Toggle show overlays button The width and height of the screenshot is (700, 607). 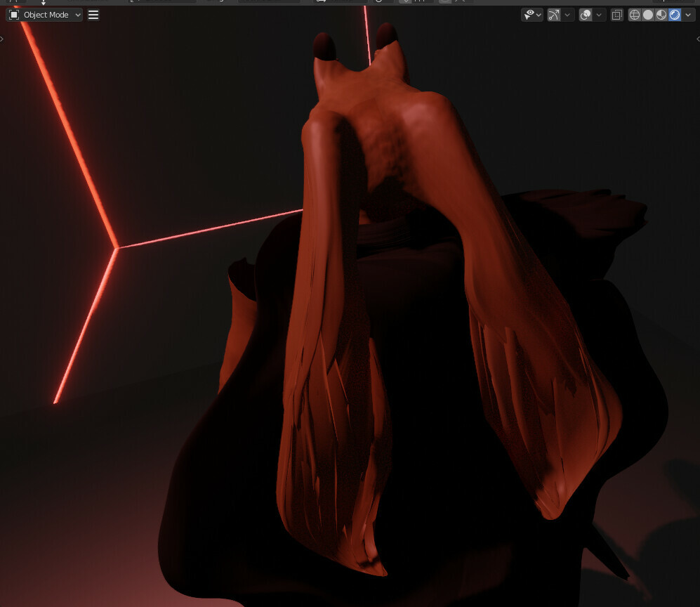click(x=586, y=15)
